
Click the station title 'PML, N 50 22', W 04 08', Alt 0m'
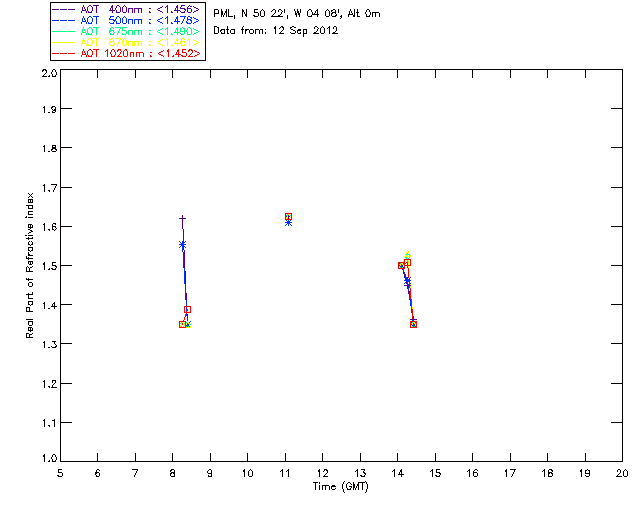tap(297, 13)
